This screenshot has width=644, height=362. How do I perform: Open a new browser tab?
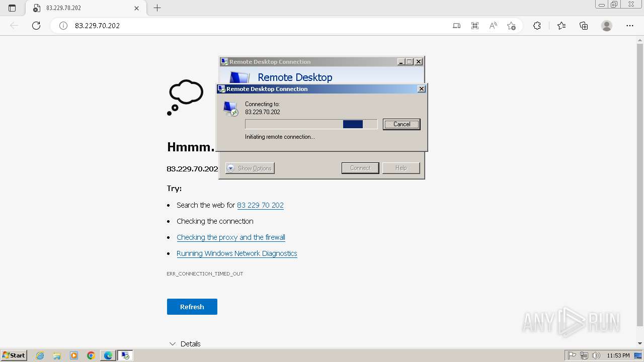pyautogui.click(x=157, y=8)
